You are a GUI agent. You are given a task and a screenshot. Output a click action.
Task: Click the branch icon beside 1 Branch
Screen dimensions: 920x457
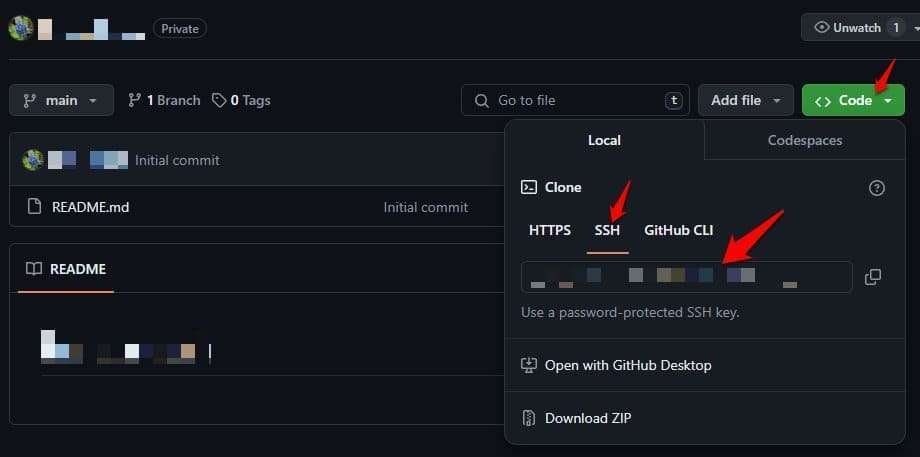point(134,100)
